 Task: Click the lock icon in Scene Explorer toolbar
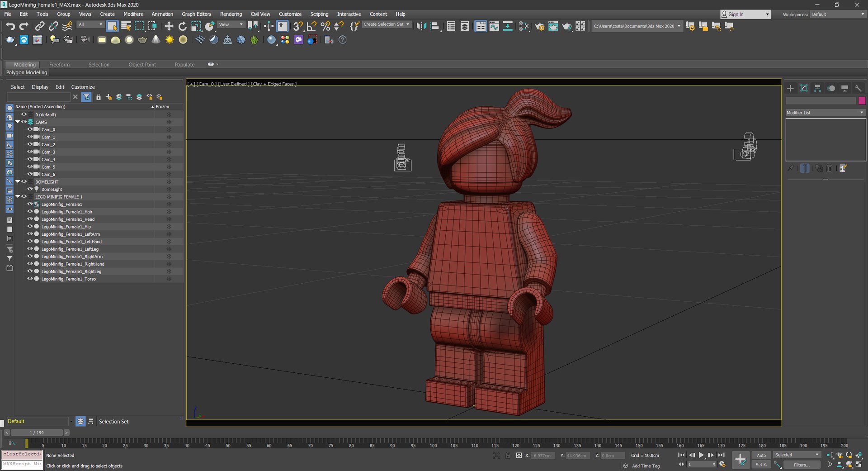(99, 97)
